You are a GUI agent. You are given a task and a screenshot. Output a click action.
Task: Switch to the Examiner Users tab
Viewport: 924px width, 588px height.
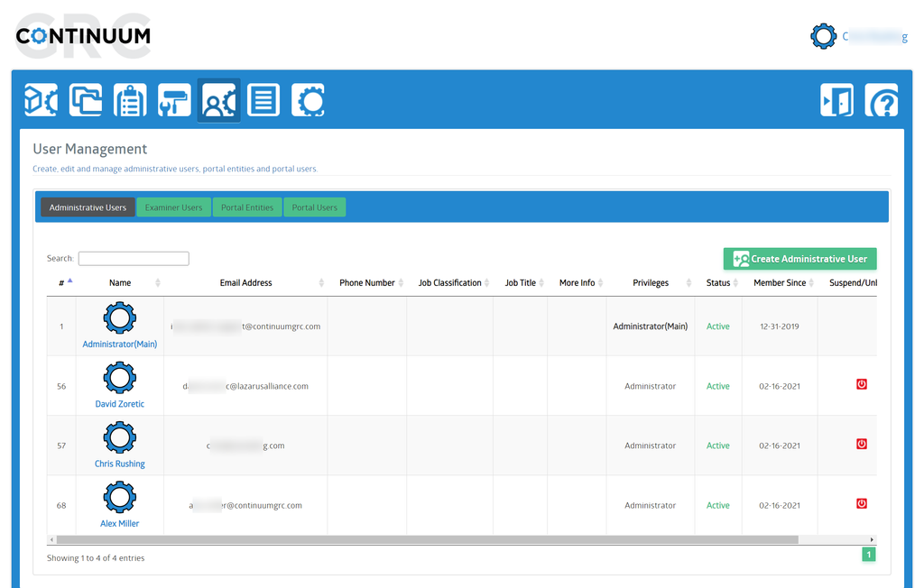174,207
